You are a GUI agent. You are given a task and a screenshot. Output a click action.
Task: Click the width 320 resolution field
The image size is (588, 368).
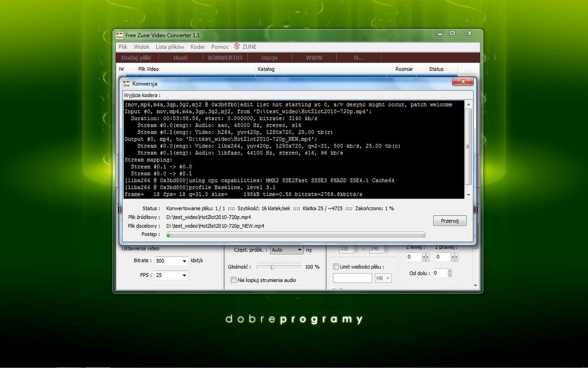[x=346, y=249]
